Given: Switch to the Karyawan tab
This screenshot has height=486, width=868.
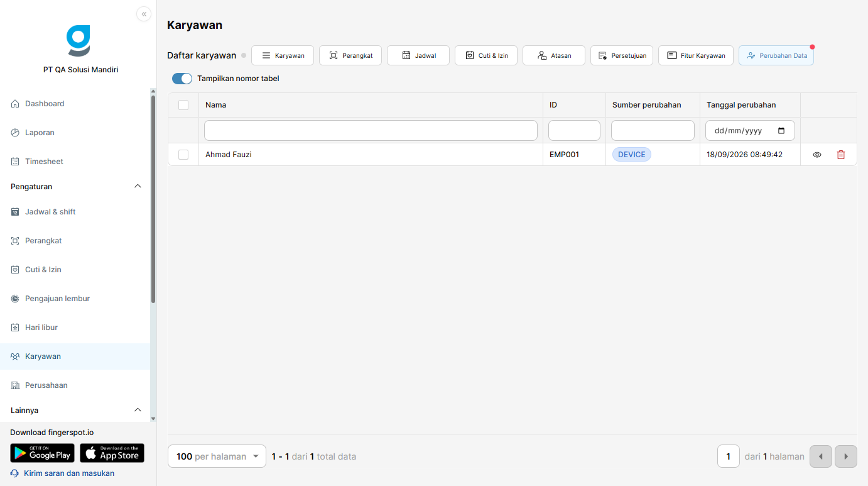Looking at the screenshot, I should pyautogui.click(x=283, y=55).
